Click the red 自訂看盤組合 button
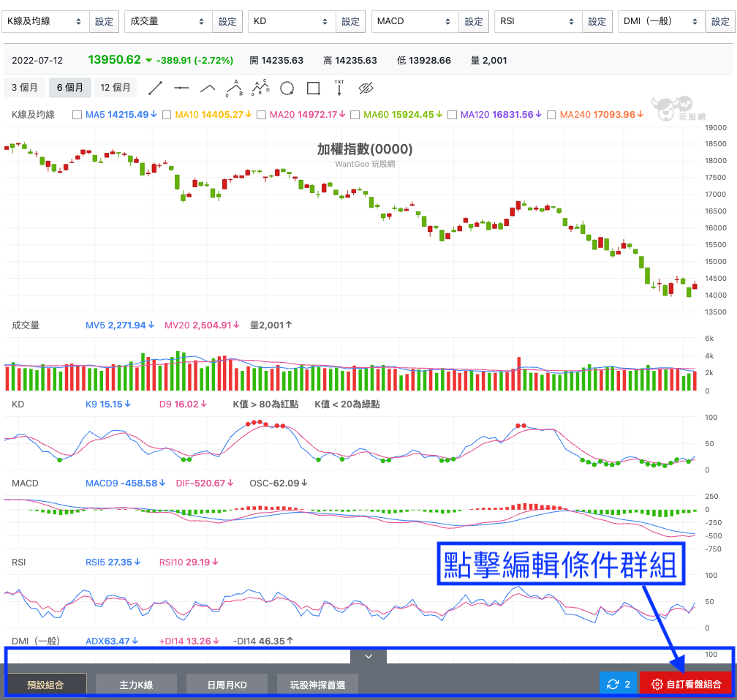737x700 pixels. point(685,684)
